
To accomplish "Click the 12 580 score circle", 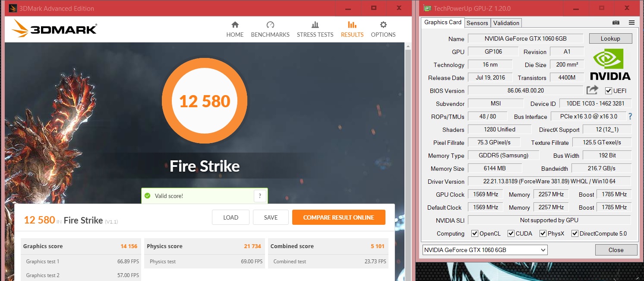I will pos(205,101).
